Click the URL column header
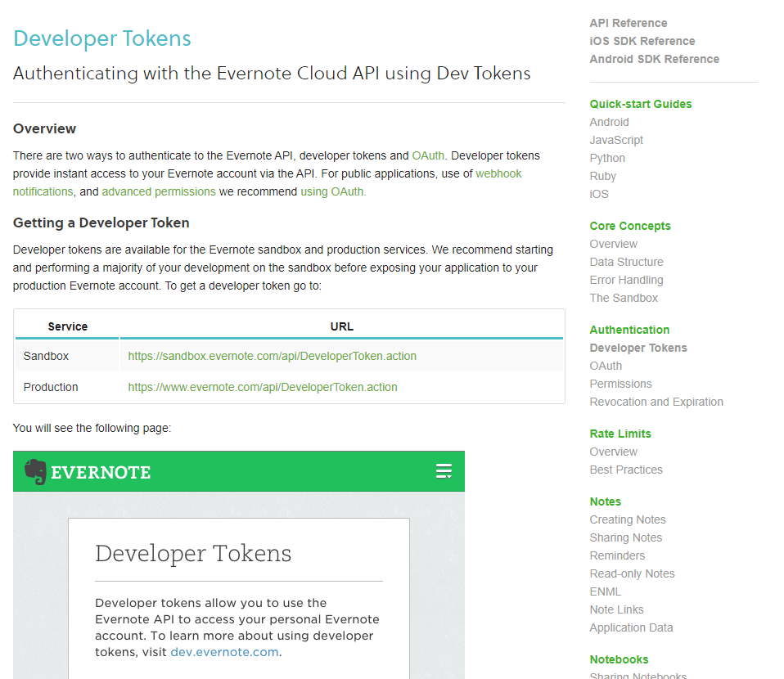Viewport: 784px width, 679px height. click(341, 326)
